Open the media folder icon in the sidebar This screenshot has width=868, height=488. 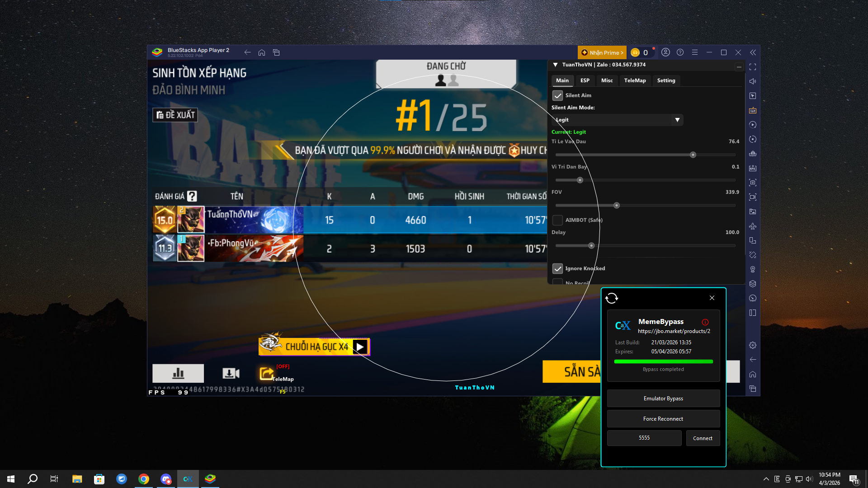753,211
